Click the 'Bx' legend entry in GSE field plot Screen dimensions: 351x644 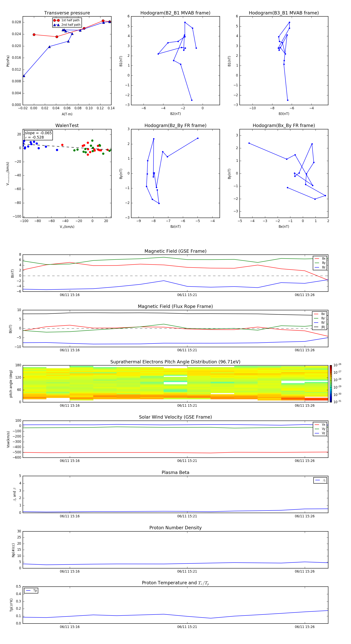(x=320, y=259)
